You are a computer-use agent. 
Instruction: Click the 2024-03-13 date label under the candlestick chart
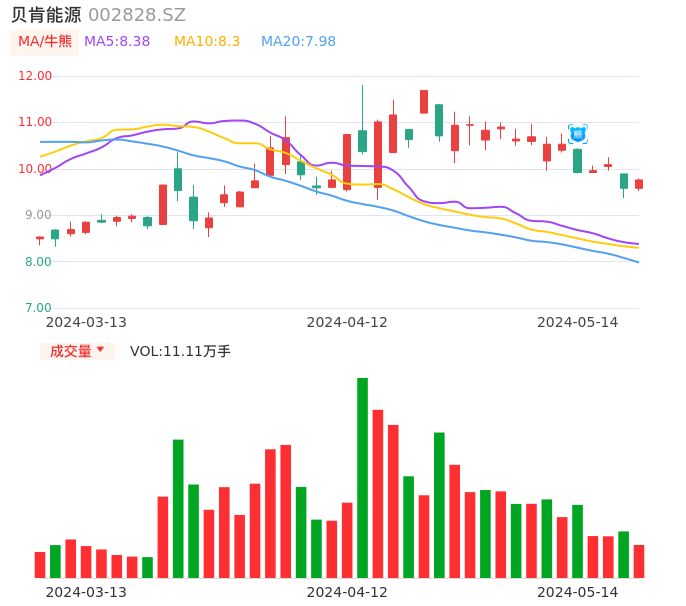[x=86, y=322]
